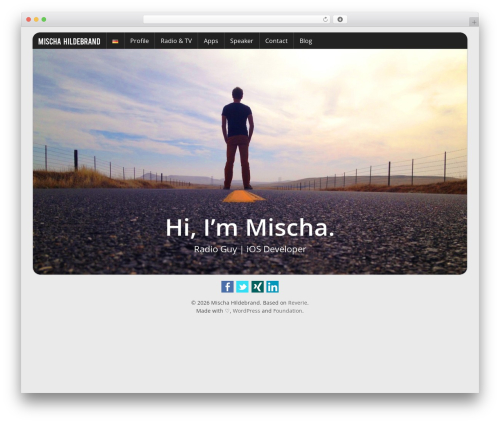Image resolution: width=500 pixels, height=423 pixels.
Task: Open the Profile menu item
Action: pos(139,41)
